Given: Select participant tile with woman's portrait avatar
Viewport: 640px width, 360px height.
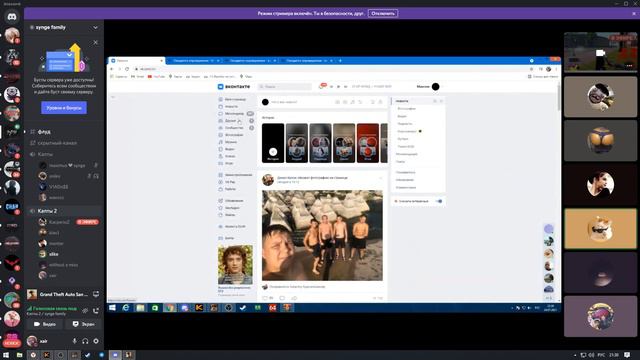Looking at the screenshot, I should [x=600, y=184].
